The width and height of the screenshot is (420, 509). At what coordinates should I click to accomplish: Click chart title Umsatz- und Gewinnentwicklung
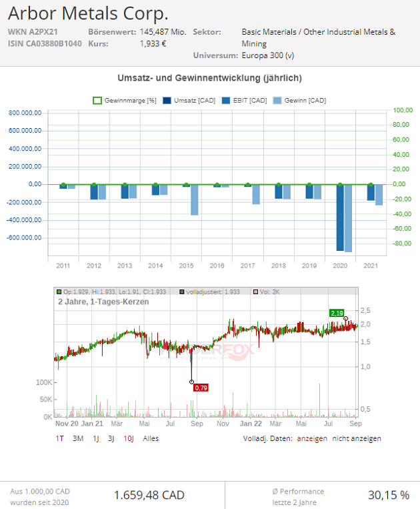209,78
